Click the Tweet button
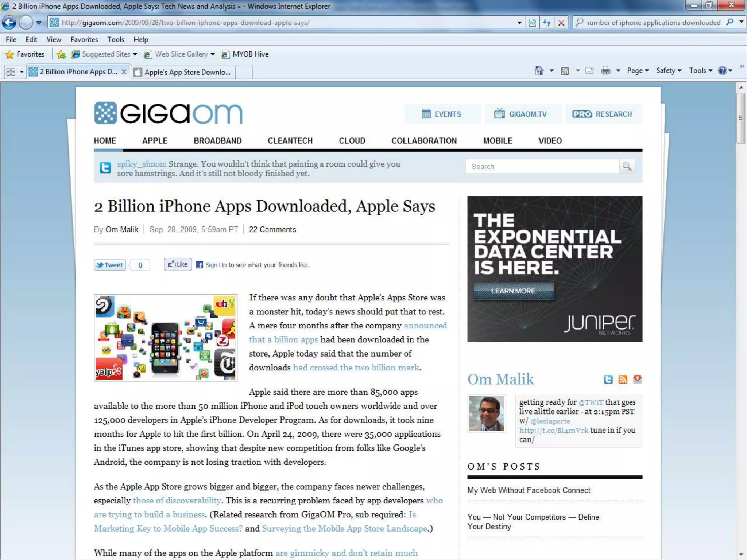 pyautogui.click(x=110, y=265)
